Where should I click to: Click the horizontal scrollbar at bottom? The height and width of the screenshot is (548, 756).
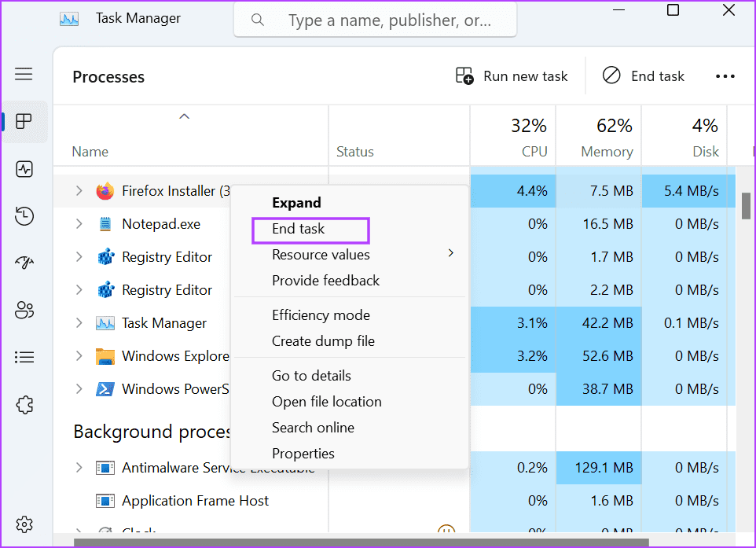[x=361, y=542]
